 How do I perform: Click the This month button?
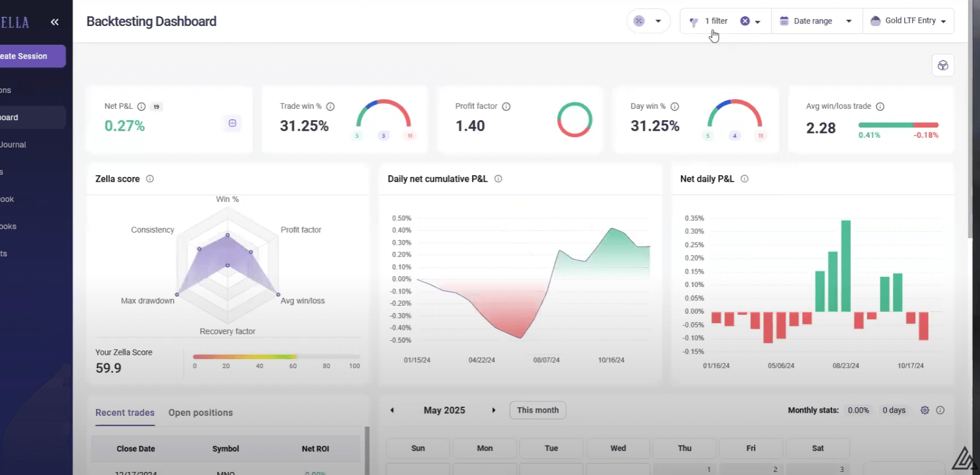[538, 410]
